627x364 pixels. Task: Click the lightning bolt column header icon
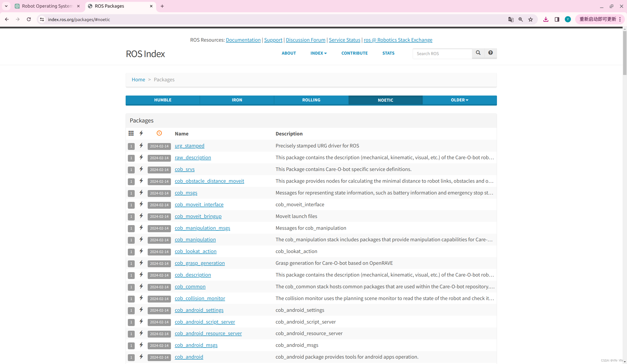pos(141,133)
